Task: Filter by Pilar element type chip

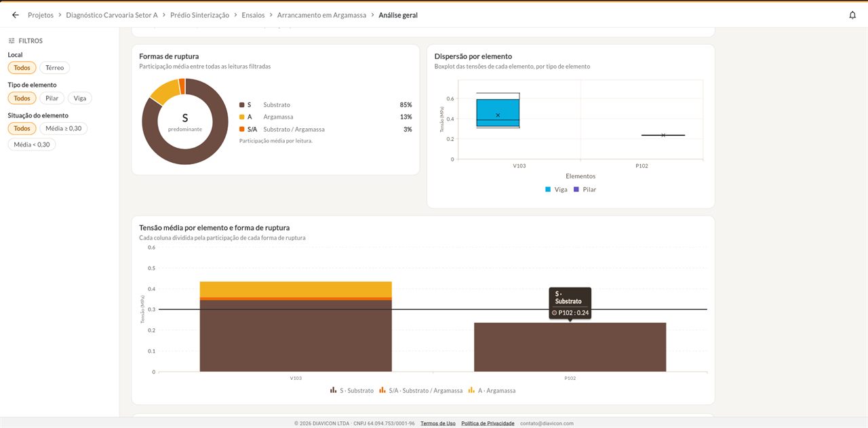Action: [52, 98]
